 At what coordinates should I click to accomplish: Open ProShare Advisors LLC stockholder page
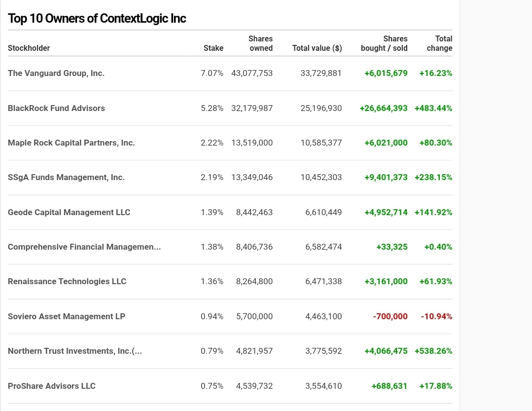click(51, 386)
